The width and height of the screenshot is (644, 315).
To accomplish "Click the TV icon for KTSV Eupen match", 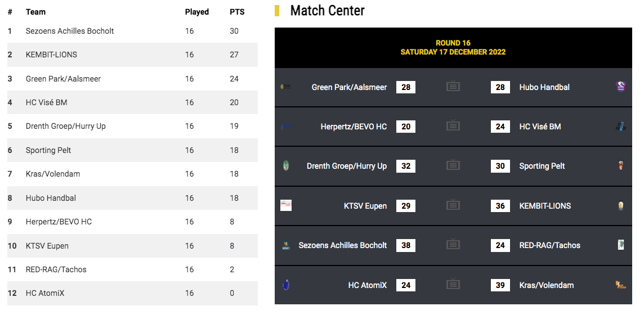I will click(x=453, y=205).
